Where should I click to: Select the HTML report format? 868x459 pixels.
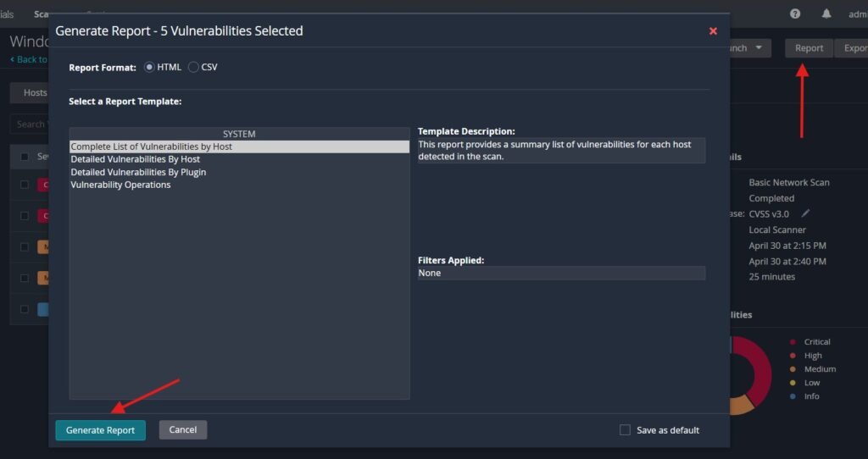(x=150, y=67)
